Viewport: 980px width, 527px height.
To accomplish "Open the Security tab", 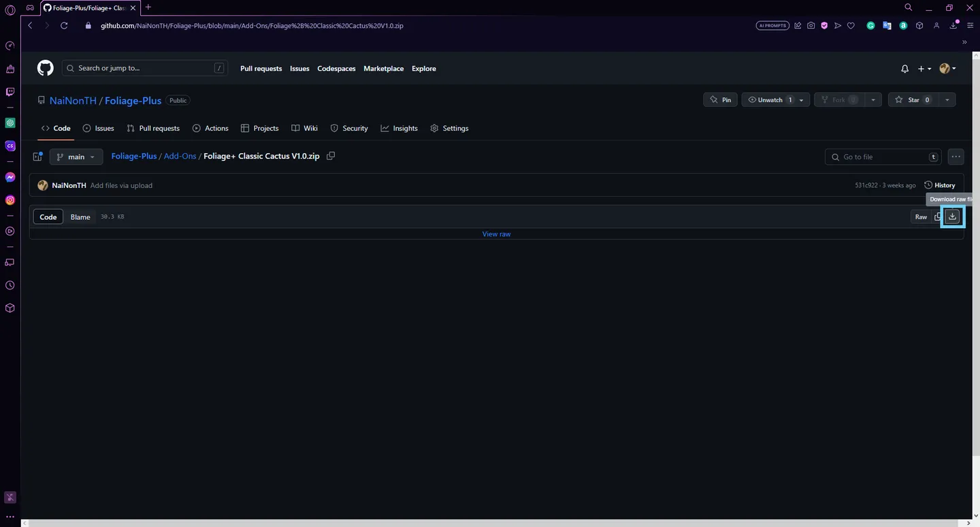I will [349, 128].
